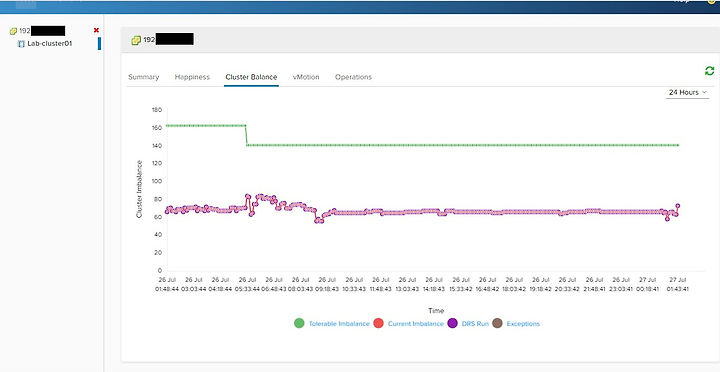Click vCenter icon in panel header
Screen dimensions: 720x372
tap(136, 40)
